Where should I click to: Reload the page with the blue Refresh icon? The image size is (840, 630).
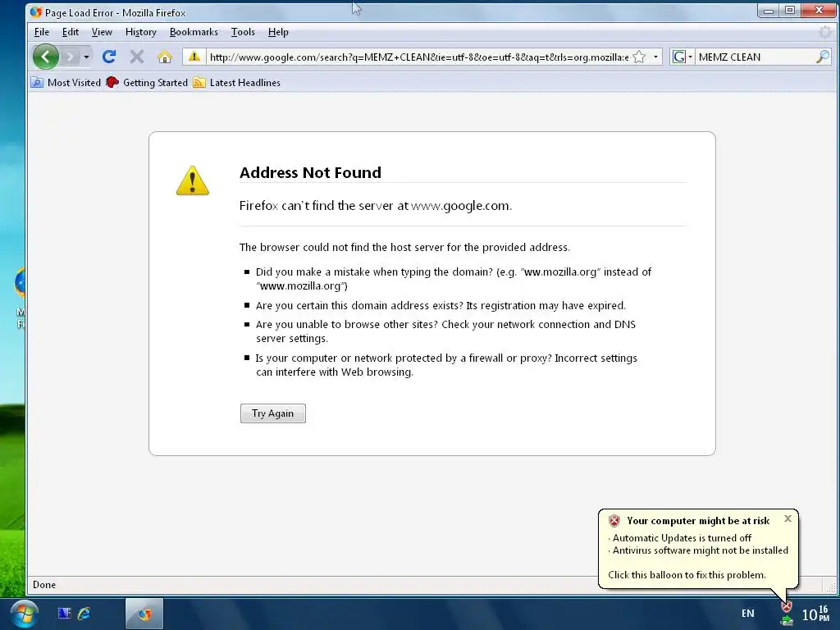click(109, 57)
